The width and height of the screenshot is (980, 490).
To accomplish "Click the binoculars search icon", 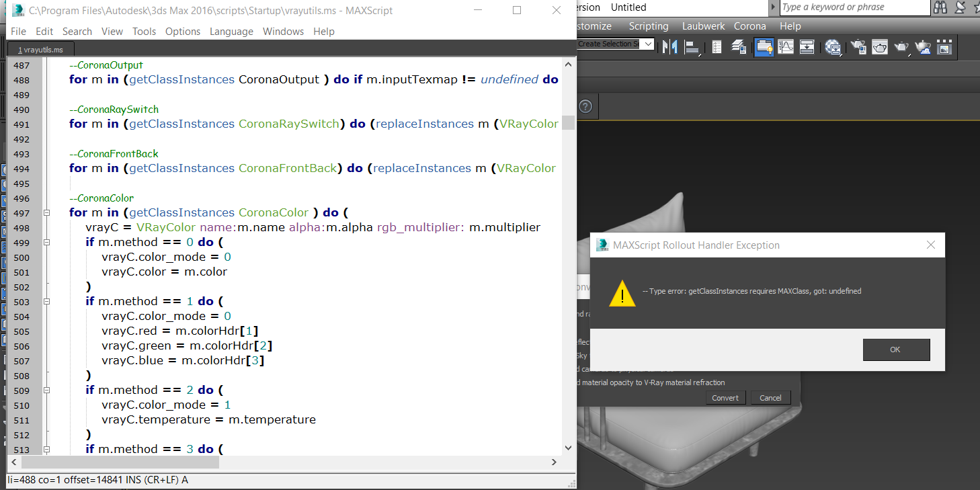I will (x=940, y=7).
